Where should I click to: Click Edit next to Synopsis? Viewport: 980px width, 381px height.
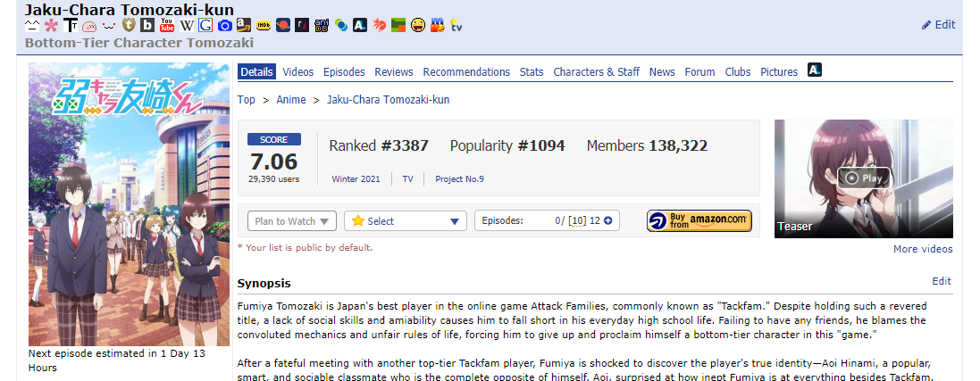click(x=942, y=281)
